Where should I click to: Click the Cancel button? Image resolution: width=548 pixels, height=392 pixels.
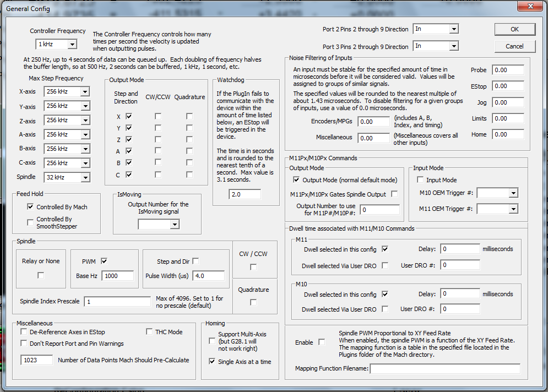click(x=514, y=46)
